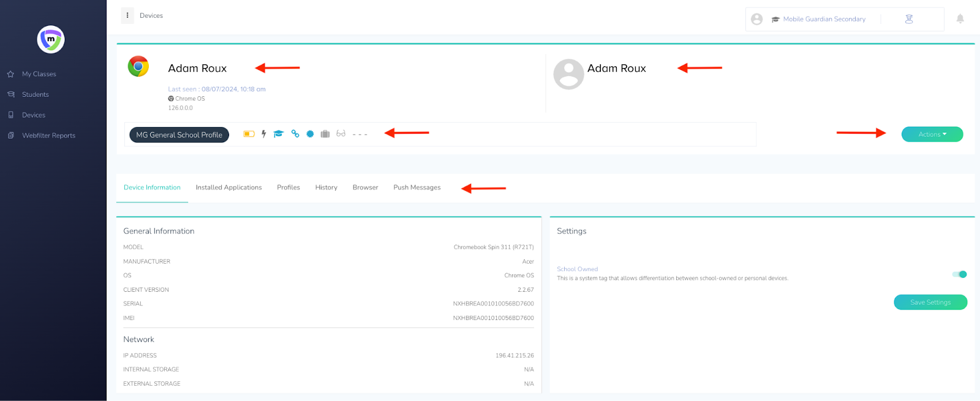Click the Webfilter Reports icon in the sidebar
This screenshot has height=401, width=980.
pos(10,136)
